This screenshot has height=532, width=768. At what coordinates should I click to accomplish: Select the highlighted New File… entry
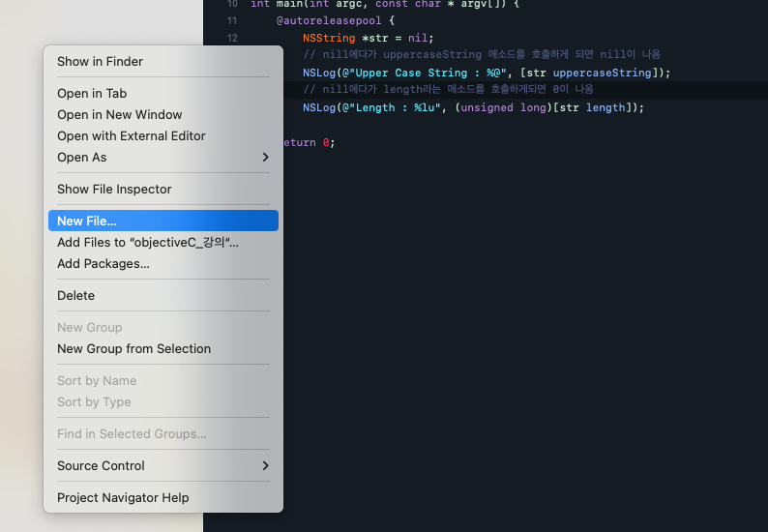(163, 221)
